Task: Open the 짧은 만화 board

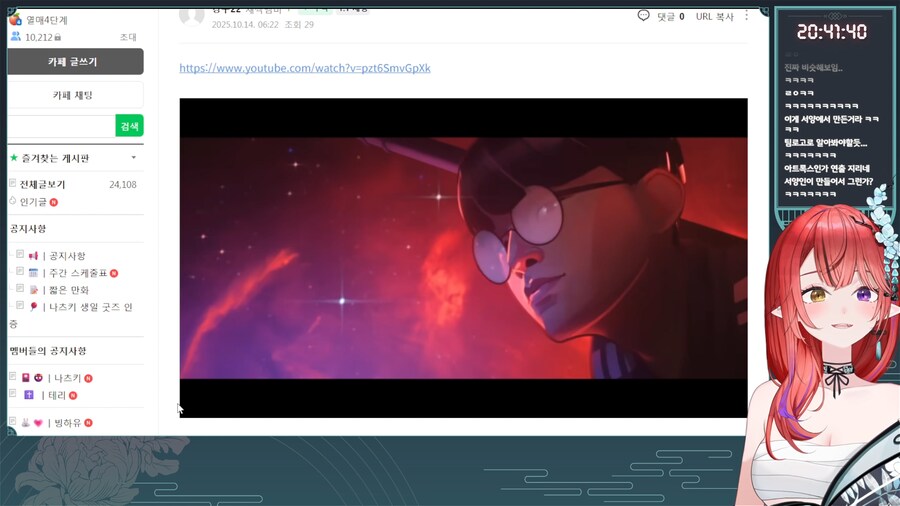Action: click(x=68, y=290)
